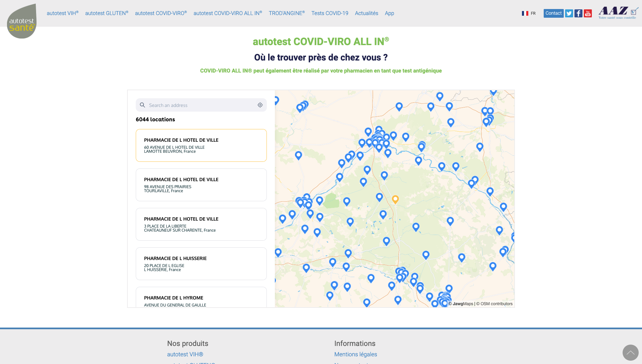
Task: Click the 6044 locations count text
Action: 155,119
